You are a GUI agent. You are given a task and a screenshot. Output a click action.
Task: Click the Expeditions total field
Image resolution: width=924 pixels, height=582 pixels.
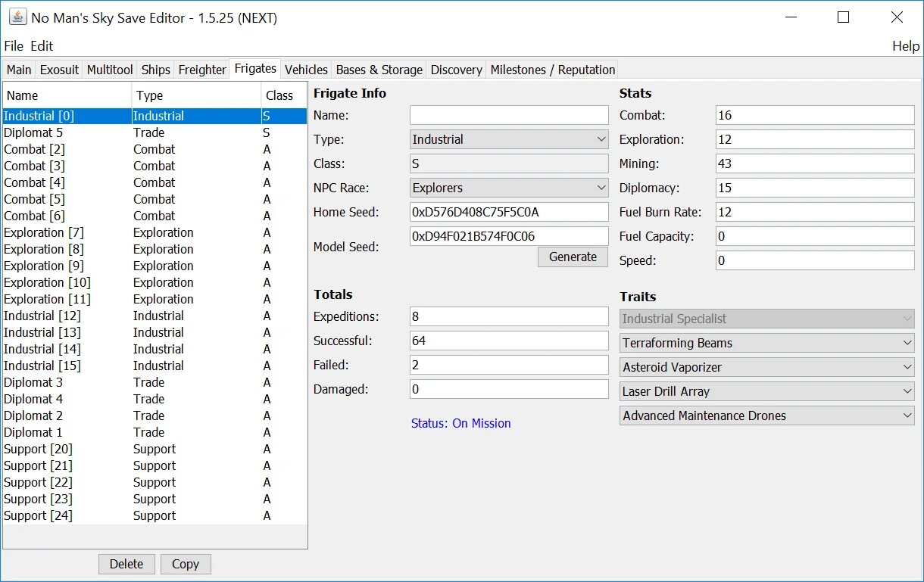[x=509, y=316]
